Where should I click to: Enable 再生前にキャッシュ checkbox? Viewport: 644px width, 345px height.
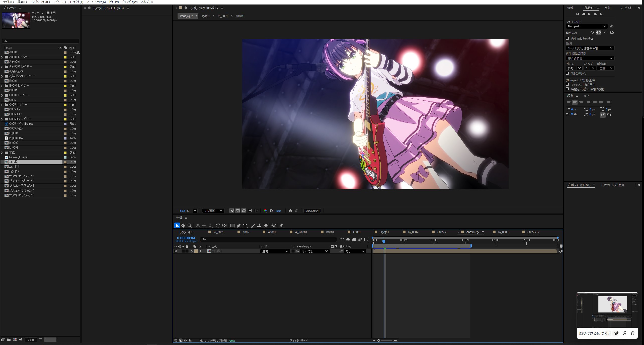[x=567, y=38]
